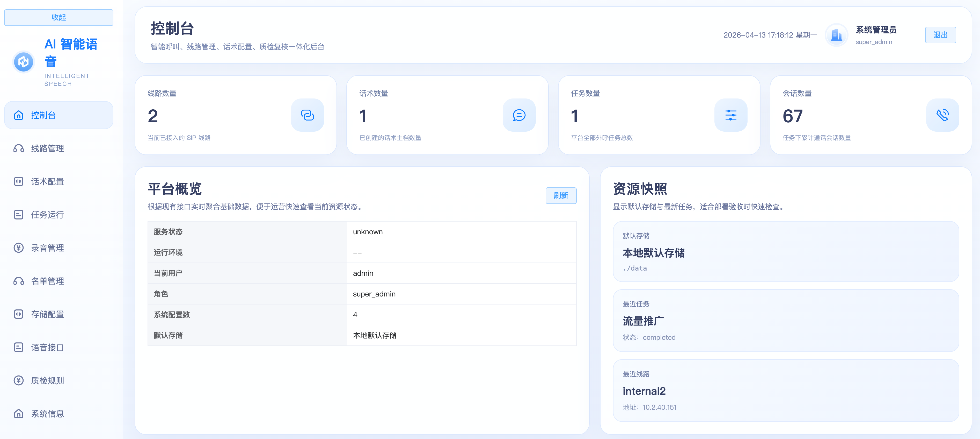Viewport: 980px width, 439px height.
Task: Click the AI 智能语音 logo icon
Action: [23, 62]
